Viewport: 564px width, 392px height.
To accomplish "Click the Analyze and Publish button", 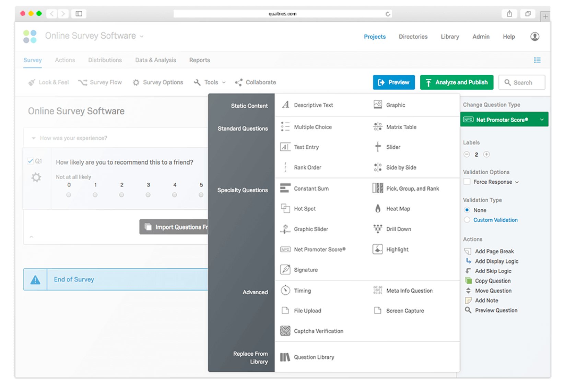I will tap(456, 82).
